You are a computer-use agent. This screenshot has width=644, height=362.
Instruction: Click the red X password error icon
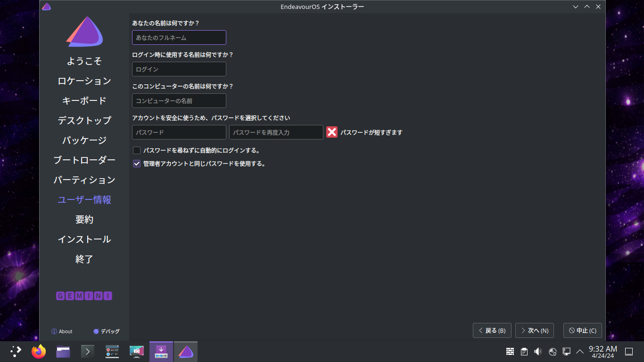tap(332, 132)
